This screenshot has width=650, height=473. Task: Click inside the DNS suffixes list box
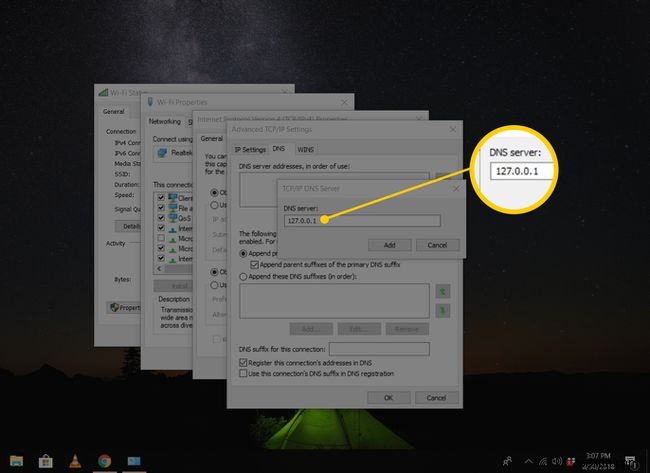click(334, 301)
